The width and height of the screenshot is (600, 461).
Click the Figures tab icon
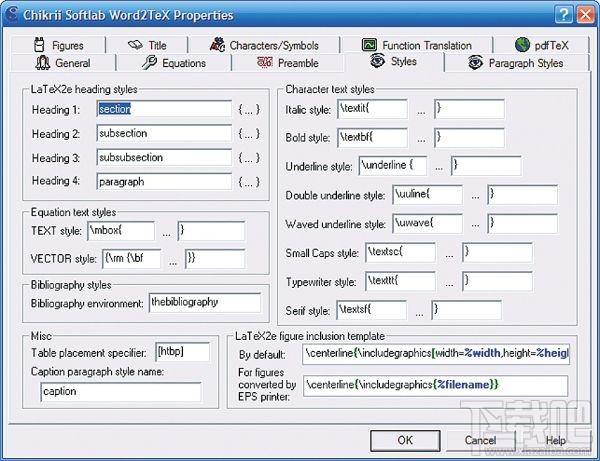[39, 45]
